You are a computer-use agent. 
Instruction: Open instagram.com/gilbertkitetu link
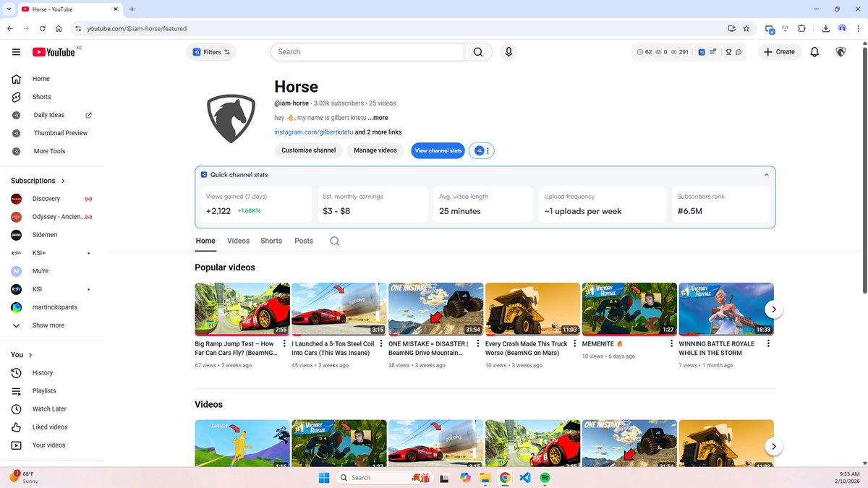(x=313, y=132)
